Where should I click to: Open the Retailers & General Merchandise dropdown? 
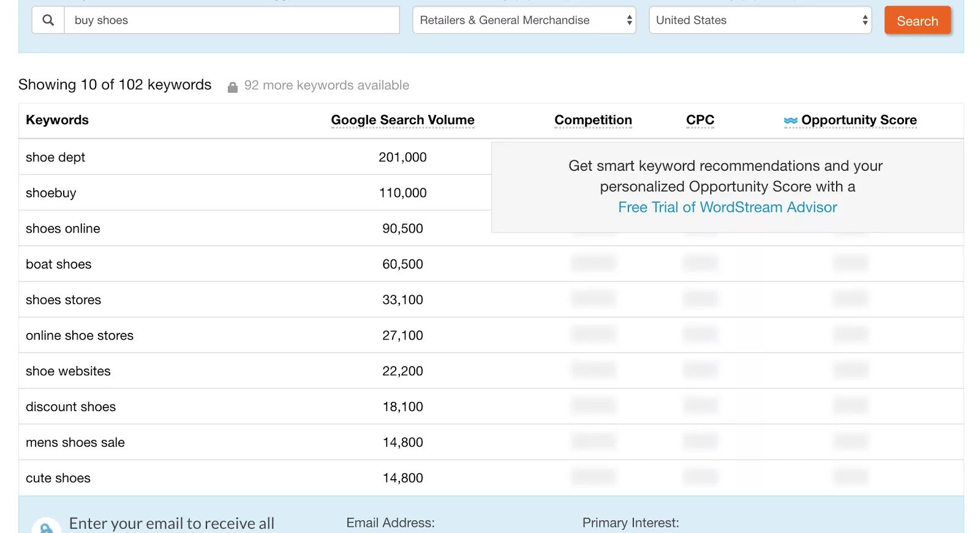pos(524,20)
